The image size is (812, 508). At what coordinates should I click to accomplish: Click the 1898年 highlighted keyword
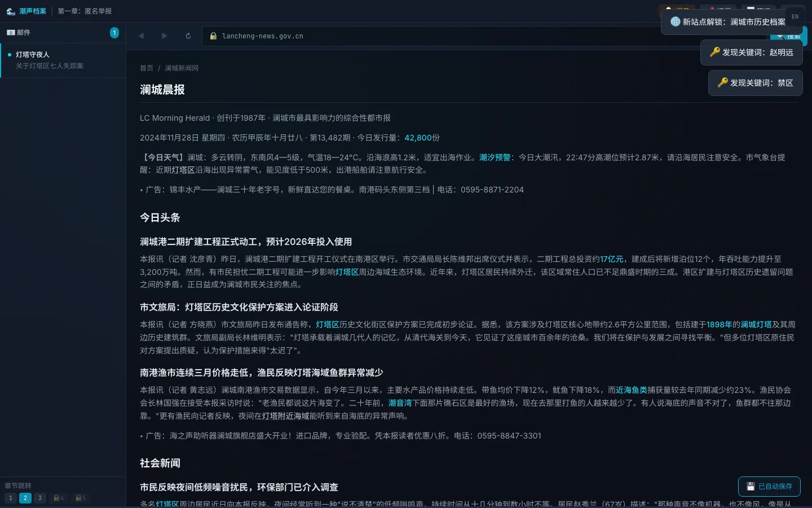720,325
